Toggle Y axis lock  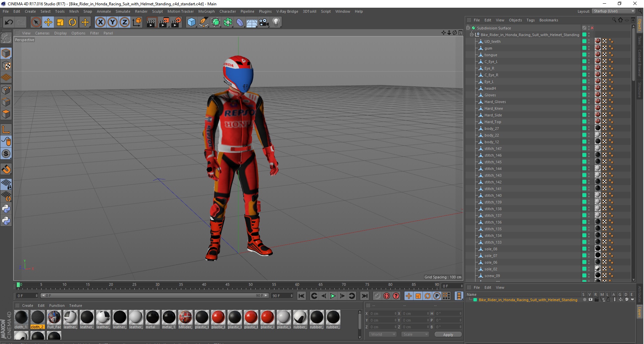coord(113,22)
